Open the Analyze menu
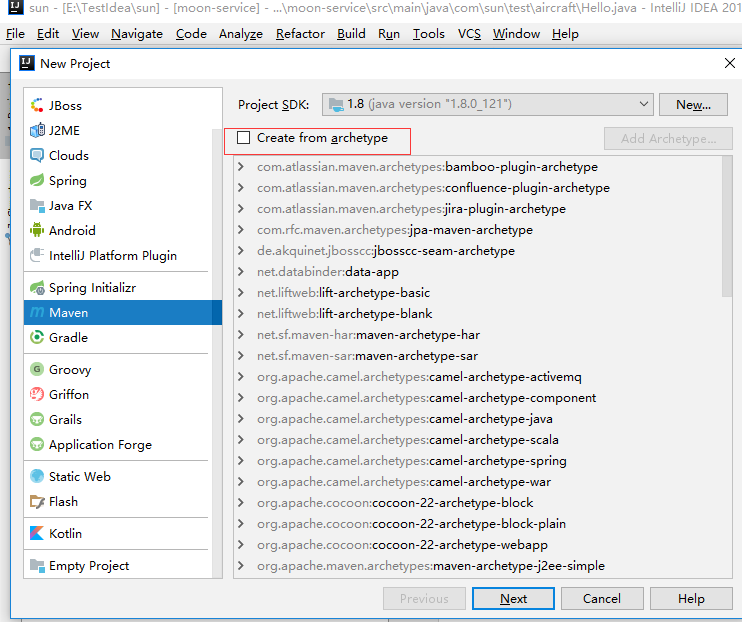 240,34
